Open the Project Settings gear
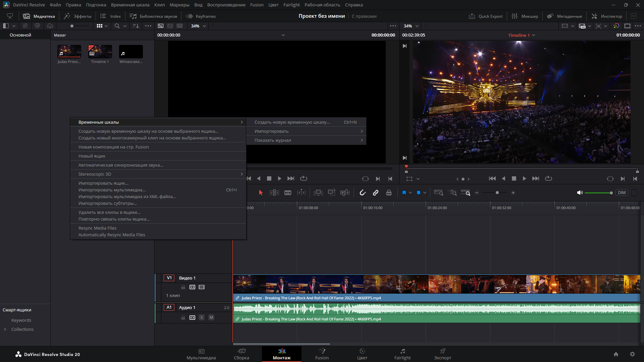Viewport: 644px width, 362px height. [x=632, y=354]
